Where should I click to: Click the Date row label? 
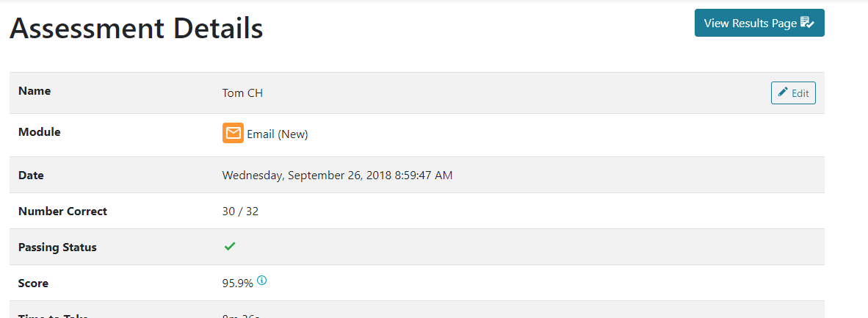pyautogui.click(x=31, y=176)
